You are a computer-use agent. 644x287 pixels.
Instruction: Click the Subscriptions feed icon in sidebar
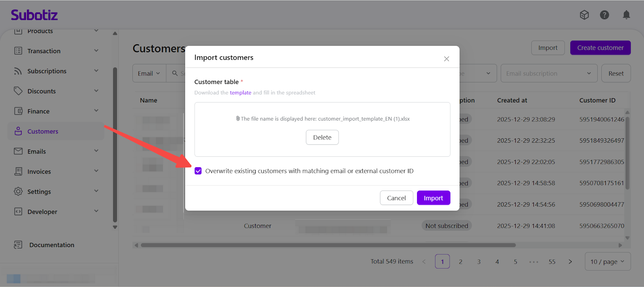(x=18, y=71)
